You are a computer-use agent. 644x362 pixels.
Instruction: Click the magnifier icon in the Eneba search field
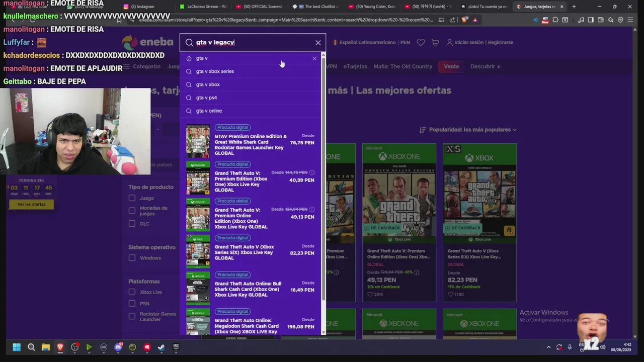click(x=189, y=43)
